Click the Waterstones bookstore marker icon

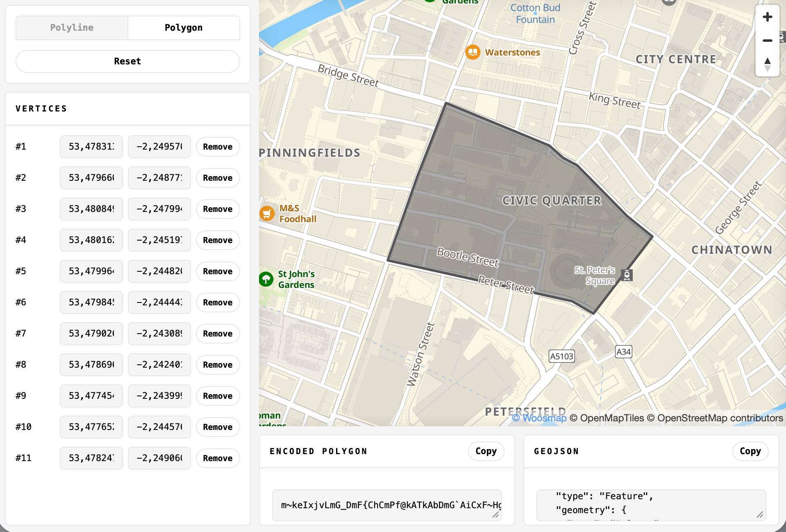[473, 52]
